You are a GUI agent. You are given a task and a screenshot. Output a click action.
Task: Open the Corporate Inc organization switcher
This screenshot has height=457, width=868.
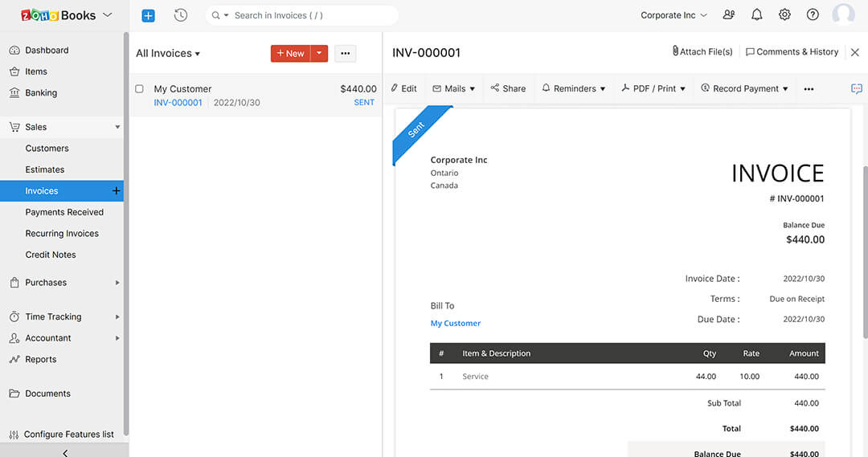point(674,15)
